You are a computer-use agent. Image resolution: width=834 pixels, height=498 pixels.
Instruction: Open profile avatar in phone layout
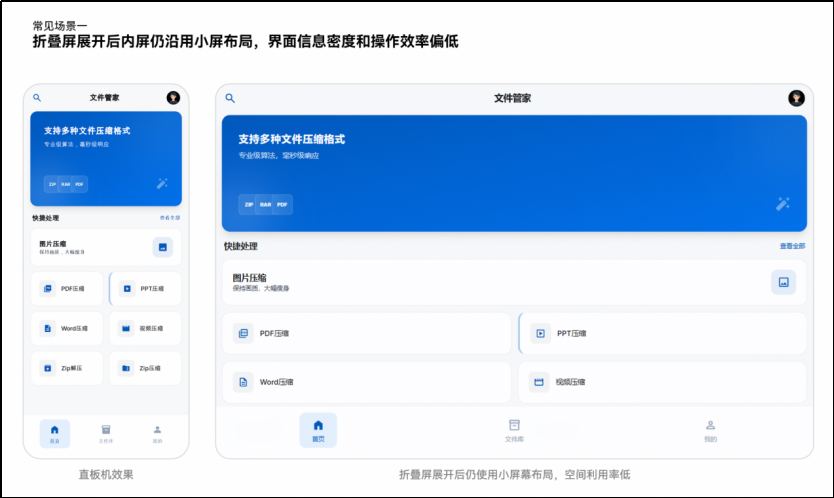[x=173, y=97]
